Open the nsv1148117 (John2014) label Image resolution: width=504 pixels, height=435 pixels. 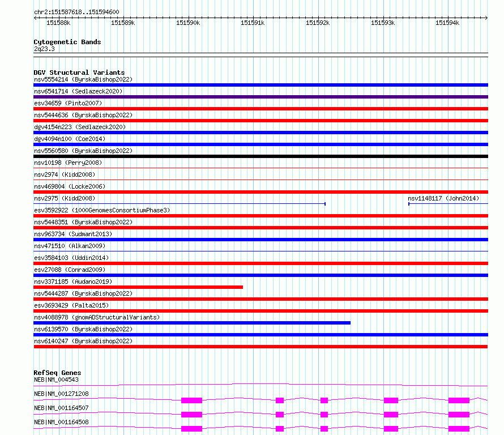(443, 198)
